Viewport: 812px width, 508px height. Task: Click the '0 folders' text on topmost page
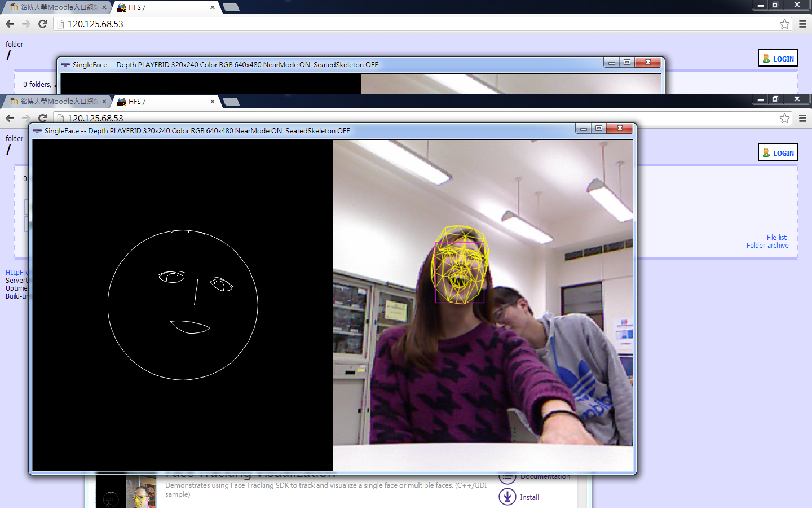(x=37, y=84)
